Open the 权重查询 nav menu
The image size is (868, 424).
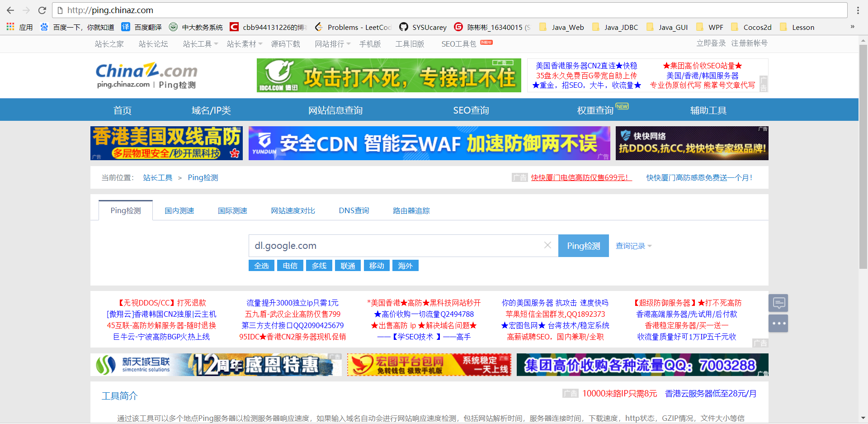pyautogui.click(x=595, y=110)
